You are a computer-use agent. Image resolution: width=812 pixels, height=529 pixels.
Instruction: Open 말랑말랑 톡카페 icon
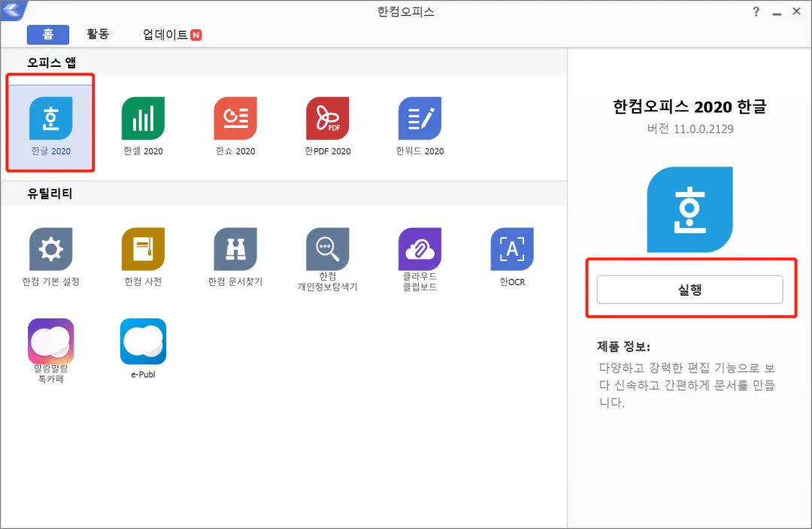51,341
